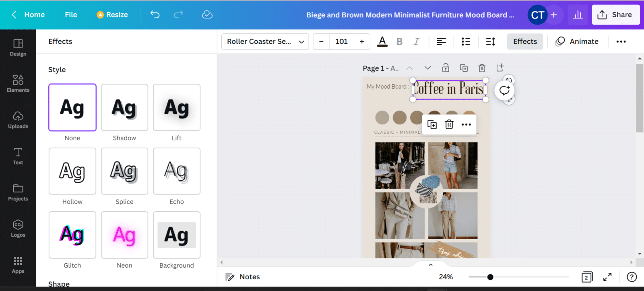
Task: Apply the Lift text style
Action: tap(177, 107)
